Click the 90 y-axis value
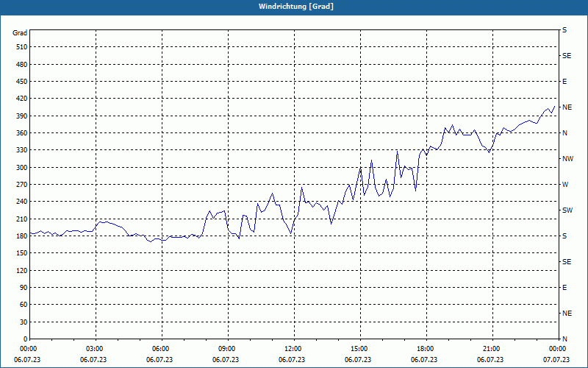Image resolution: width=588 pixels, height=368 pixels. 24,288
